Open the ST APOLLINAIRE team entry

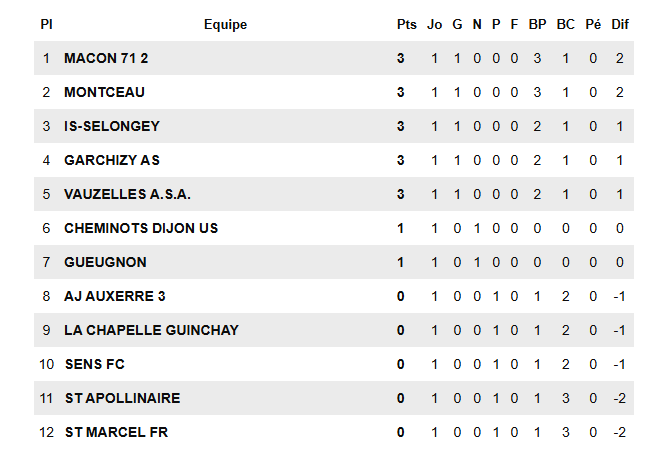(x=122, y=398)
